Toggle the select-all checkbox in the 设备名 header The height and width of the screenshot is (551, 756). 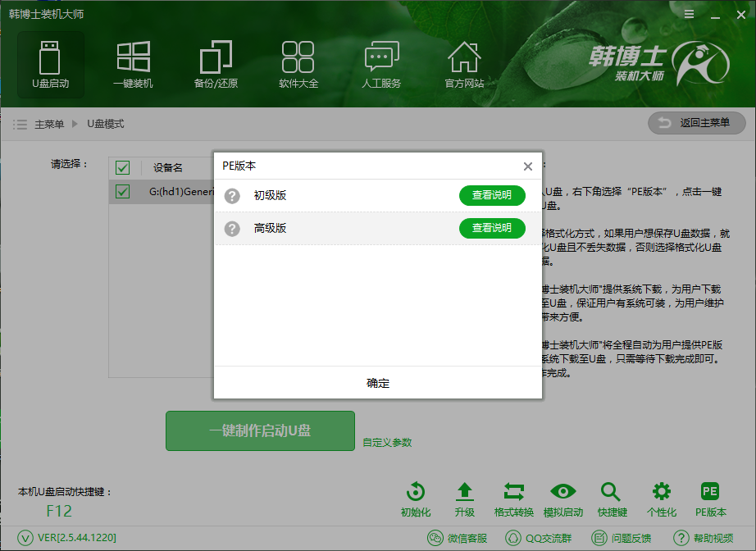(x=123, y=167)
